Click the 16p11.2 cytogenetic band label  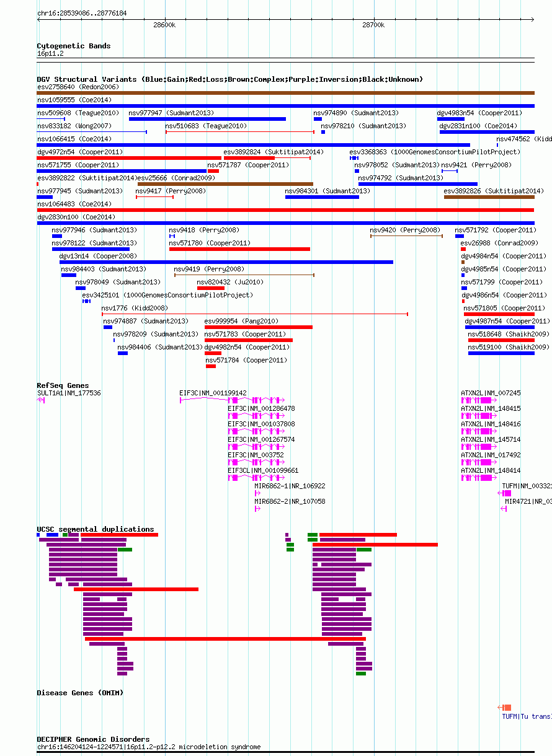click(50, 54)
